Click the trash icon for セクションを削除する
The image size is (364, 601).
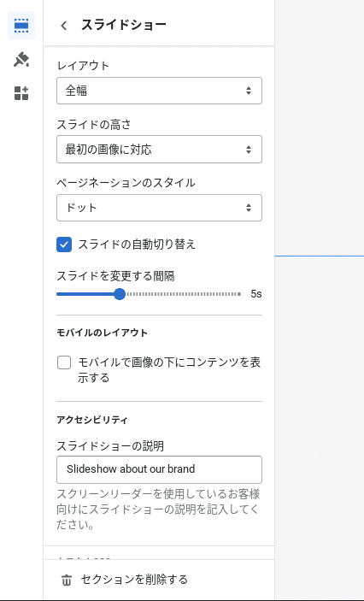(67, 580)
